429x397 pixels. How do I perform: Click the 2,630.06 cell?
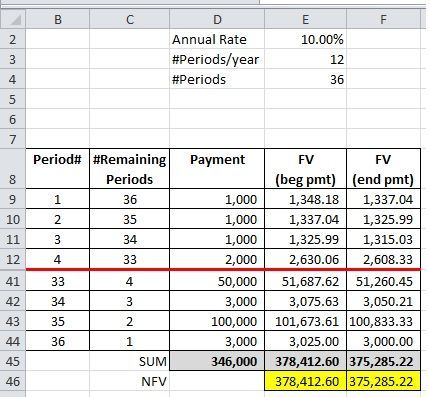(305, 259)
